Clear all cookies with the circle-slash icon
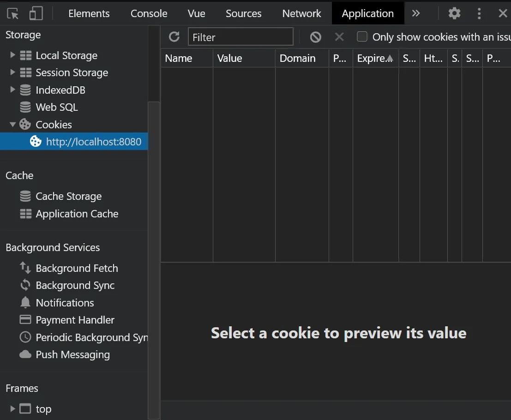Image resolution: width=511 pixels, height=420 pixels. coord(315,37)
